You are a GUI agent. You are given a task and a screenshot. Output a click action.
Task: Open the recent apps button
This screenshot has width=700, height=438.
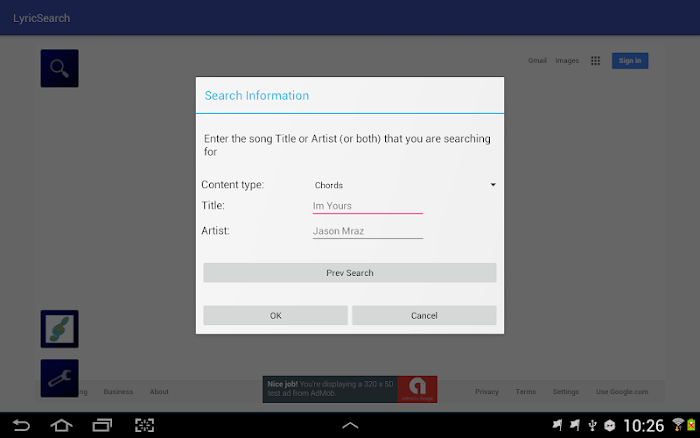(103, 425)
